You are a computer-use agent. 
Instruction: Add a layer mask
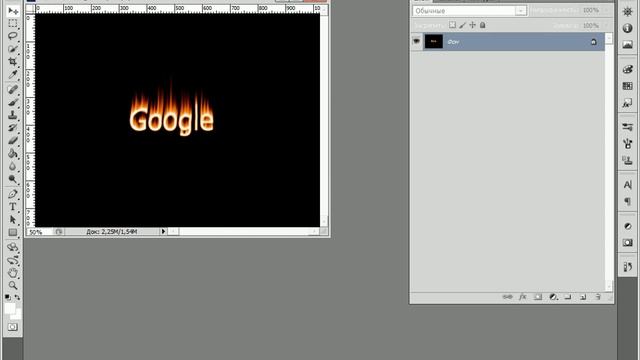point(538,297)
